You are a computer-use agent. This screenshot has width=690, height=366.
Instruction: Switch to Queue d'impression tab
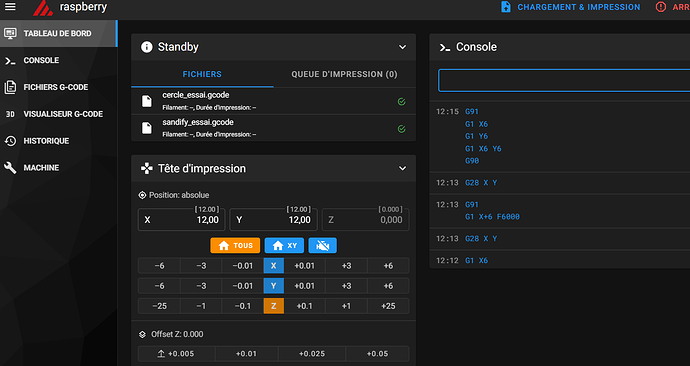tap(344, 74)
